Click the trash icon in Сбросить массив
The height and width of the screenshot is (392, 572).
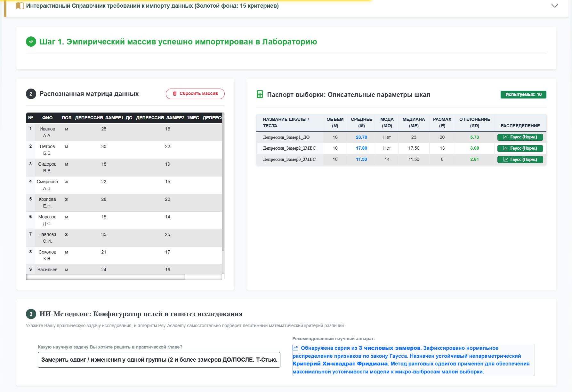click(175, 94)
